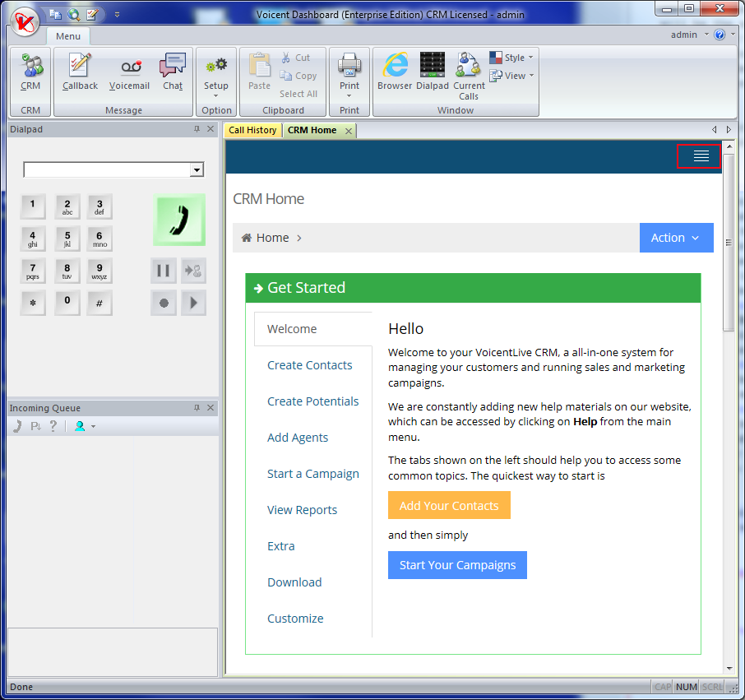
Task: Click the Voicent application logo button
Action: [x=25, y=22]
